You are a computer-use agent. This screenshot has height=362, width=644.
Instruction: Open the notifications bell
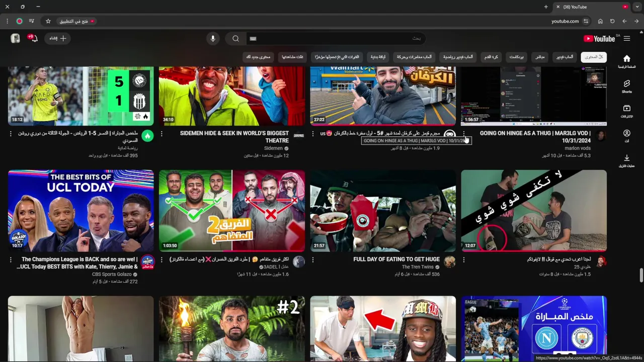click(x=33, y=38)
